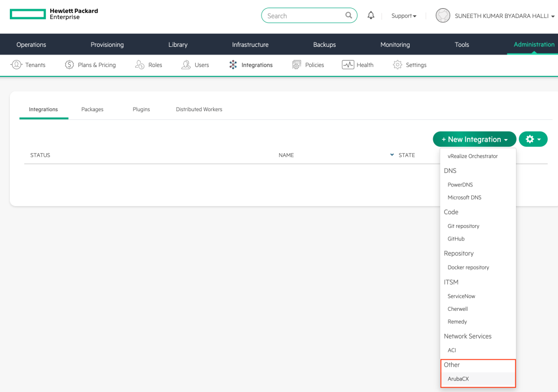Pick Microsoft DNS from the menu

(x=464, y=197)
